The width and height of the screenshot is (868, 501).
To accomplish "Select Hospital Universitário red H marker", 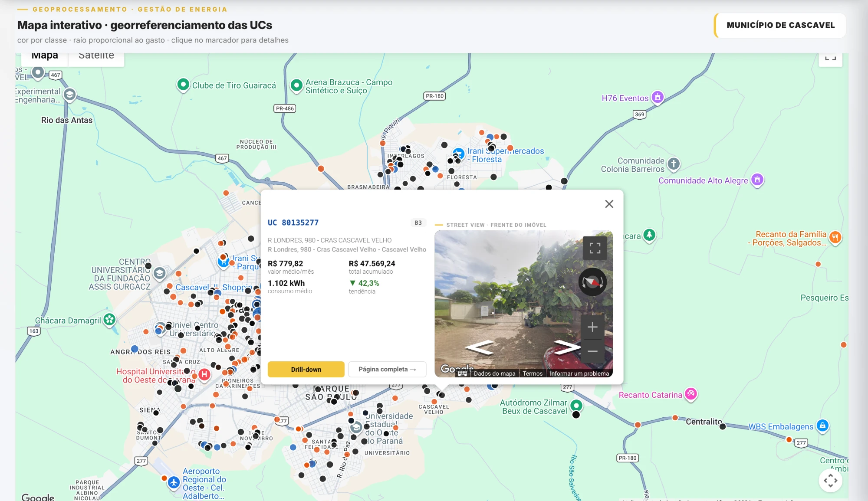I will coord(204,374).
